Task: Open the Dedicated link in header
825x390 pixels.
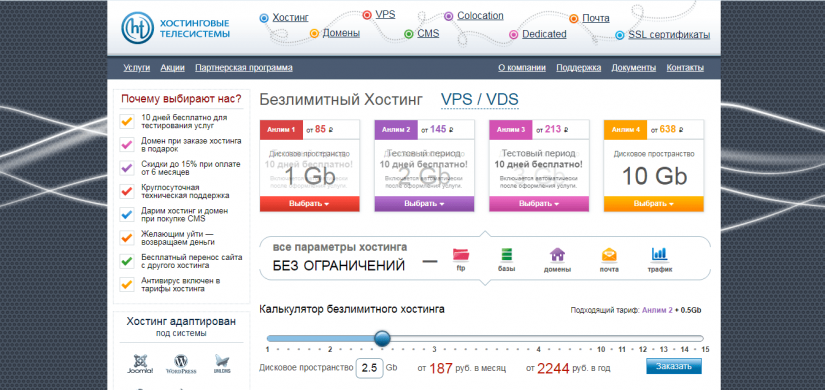Action: pyautogui.click(x=544, y=34)
